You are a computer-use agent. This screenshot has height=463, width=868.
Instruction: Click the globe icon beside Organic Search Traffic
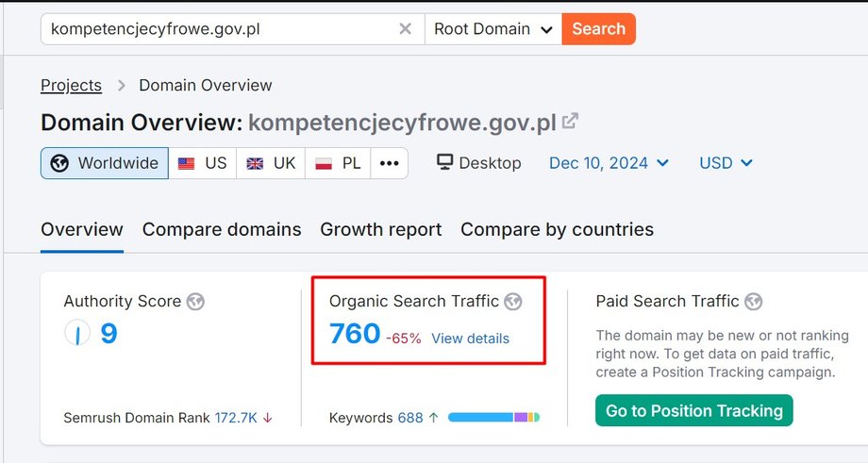pos(513,302)
